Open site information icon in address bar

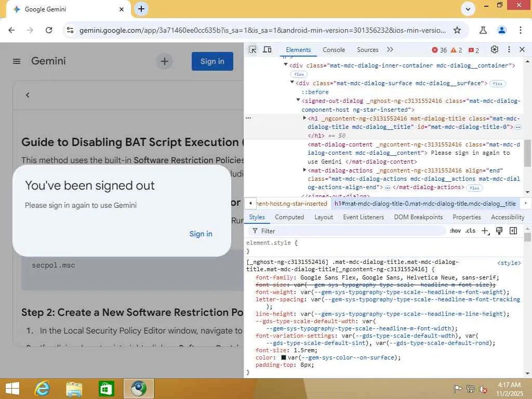(x=70, y=30)
